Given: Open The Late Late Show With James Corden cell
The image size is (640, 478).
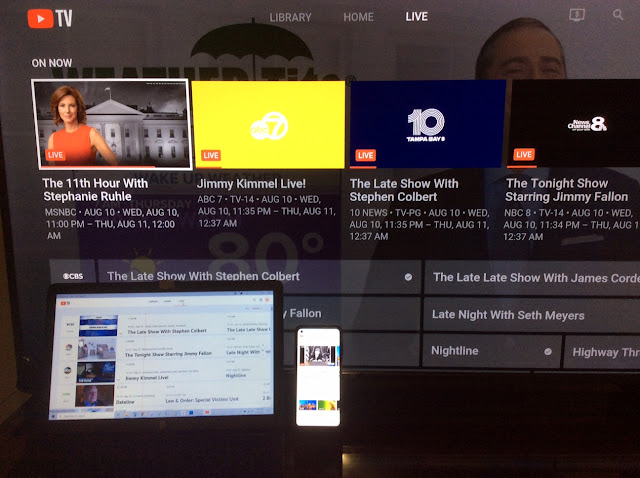Looking at the screenshot, I should point(532,278).
